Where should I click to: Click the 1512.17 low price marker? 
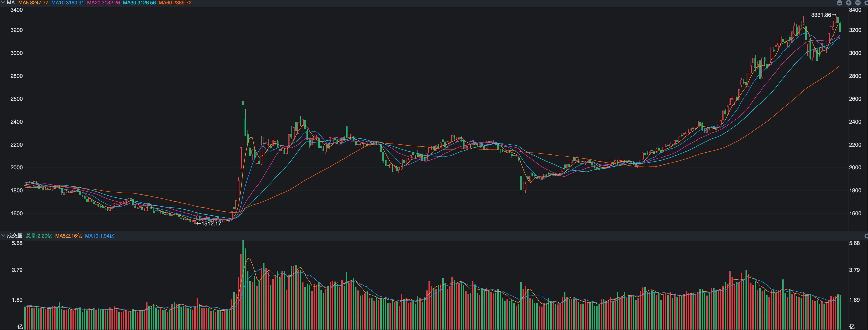pos(211,223)
